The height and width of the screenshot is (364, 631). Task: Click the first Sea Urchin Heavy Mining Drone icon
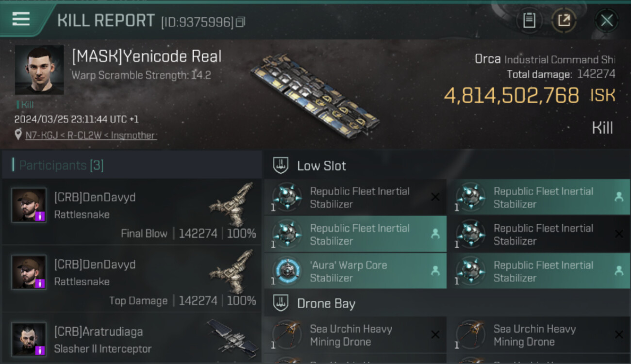click(x=286, y=335)
